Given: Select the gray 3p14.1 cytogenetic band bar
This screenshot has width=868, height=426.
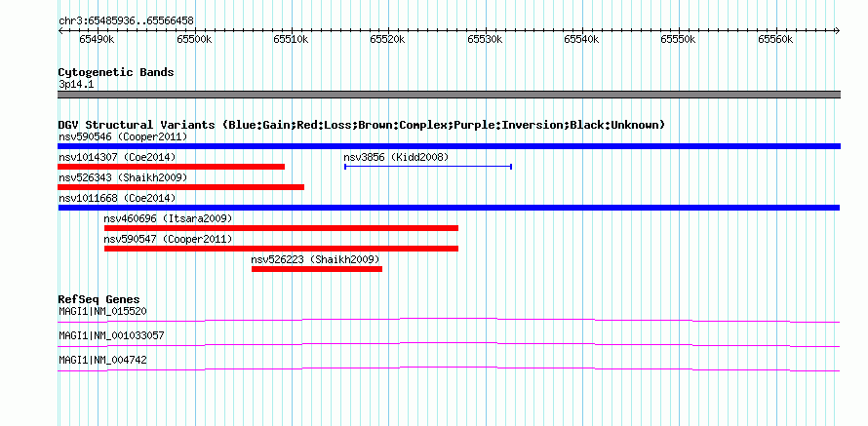Looking at the screenshot, I should (449, 95).
